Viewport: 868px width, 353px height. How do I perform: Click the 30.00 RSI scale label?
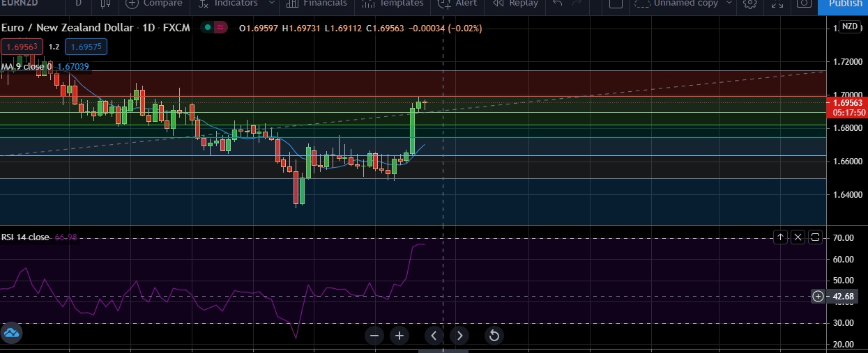tap(844, 323)
